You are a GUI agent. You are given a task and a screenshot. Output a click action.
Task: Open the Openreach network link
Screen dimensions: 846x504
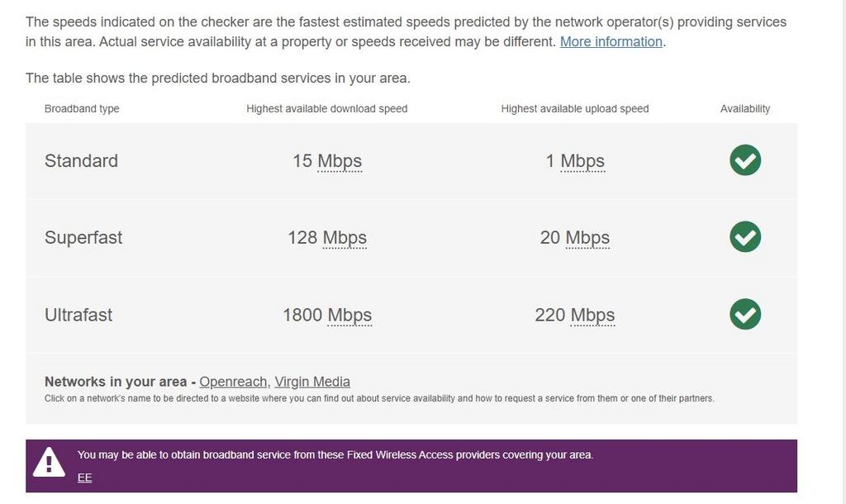(234, 382)
